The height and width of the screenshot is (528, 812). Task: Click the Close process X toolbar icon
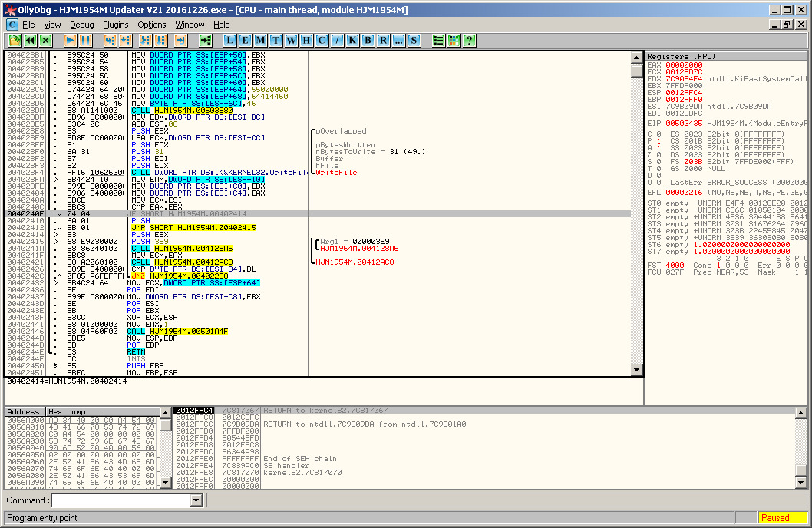45,40
